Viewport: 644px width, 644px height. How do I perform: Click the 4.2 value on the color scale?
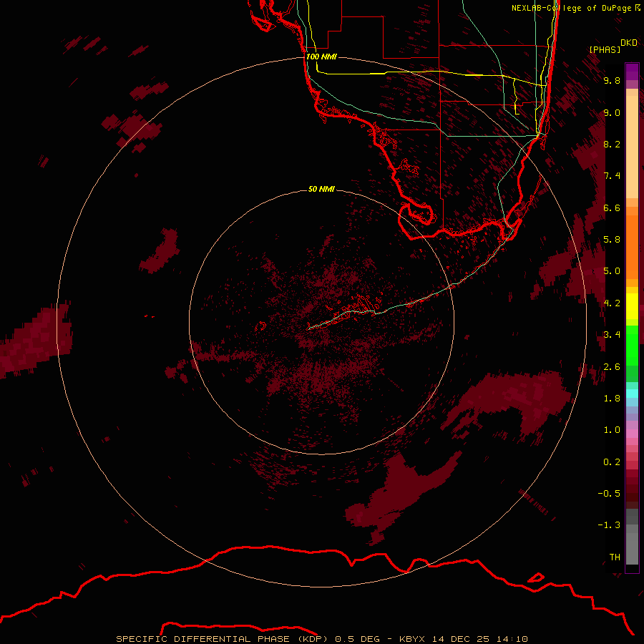(612, 303)
